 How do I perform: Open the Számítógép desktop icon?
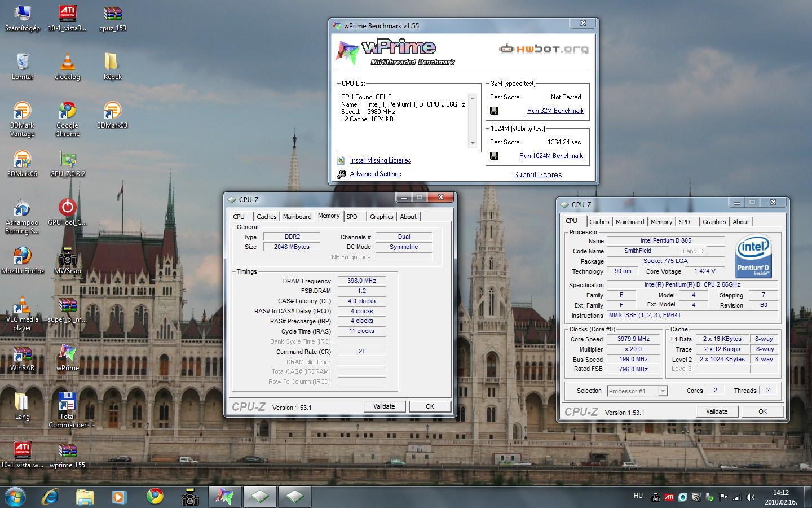pos(22,18)
